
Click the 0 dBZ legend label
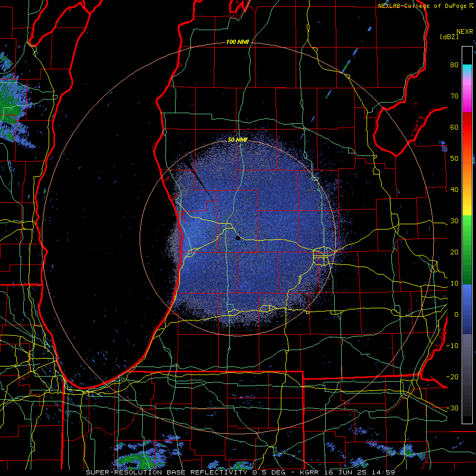[x=456, y=315]
